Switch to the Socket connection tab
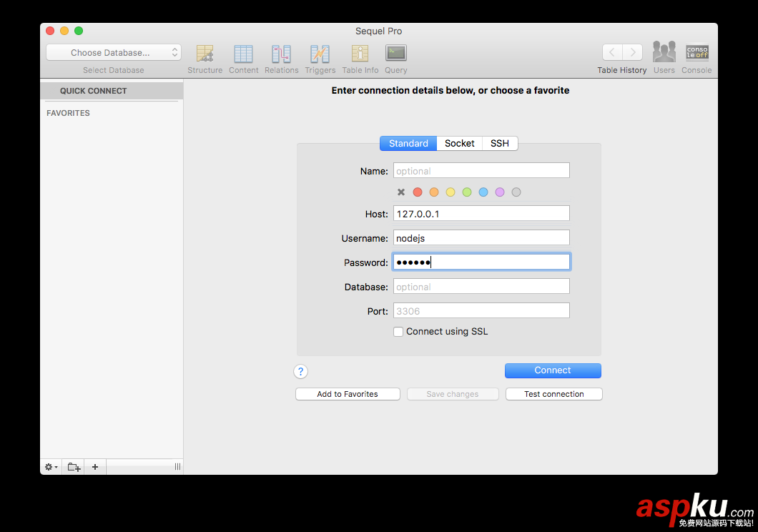This screenshot has width=758, height=532. (460, 144)
